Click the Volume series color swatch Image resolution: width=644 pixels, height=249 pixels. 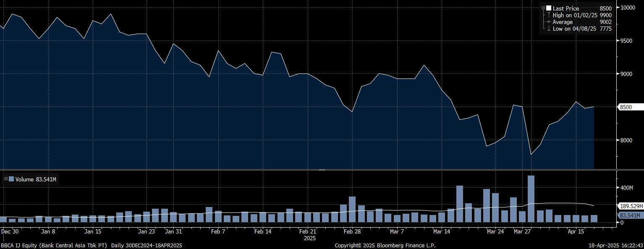click(x=11, y=179)
